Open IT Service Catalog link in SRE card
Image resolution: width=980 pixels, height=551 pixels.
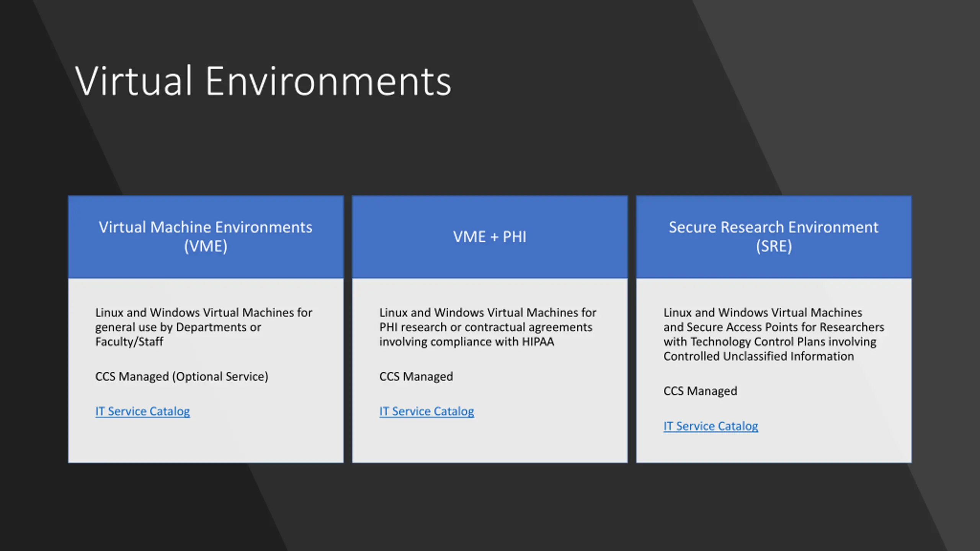point(710,426)
